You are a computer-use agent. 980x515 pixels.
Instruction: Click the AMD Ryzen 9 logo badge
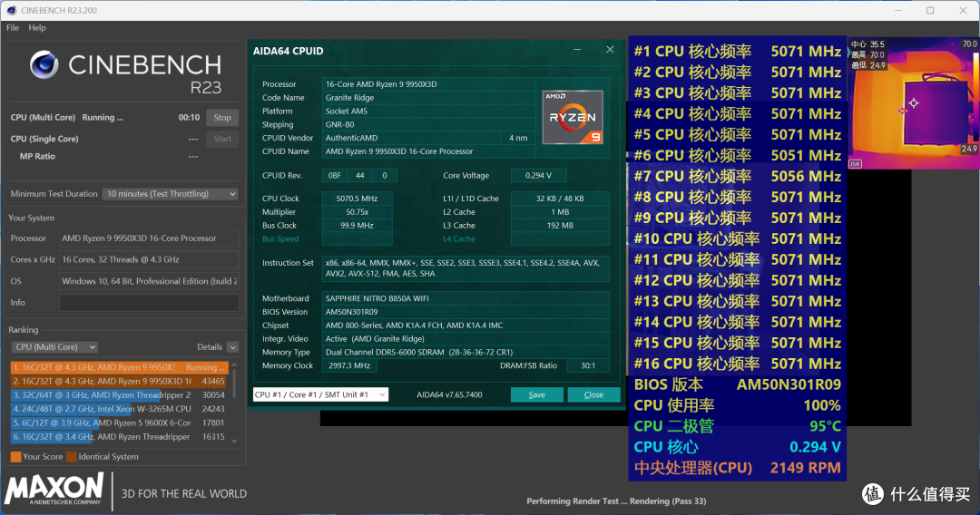coord(573,117)
